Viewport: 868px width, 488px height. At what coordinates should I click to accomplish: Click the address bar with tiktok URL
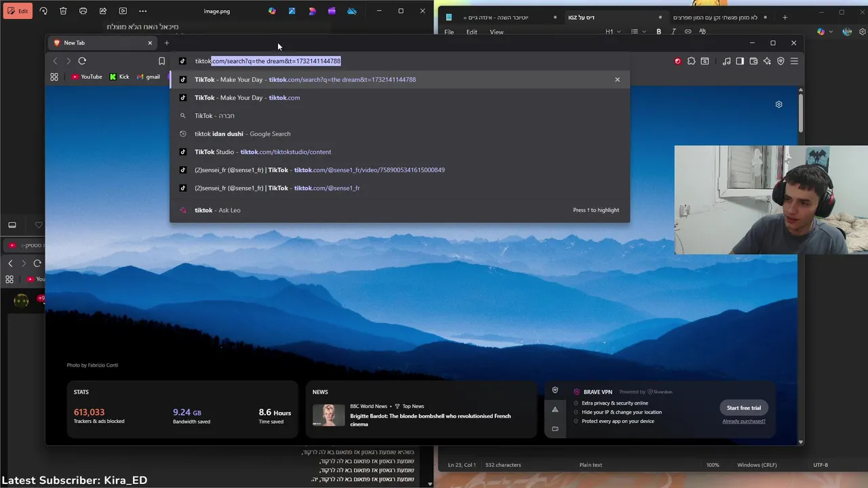400,61
